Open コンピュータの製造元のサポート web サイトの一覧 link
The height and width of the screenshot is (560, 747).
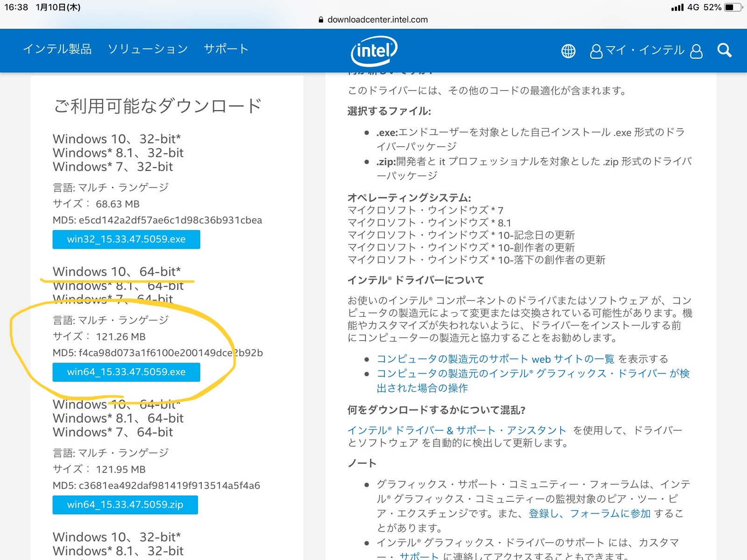tap(495, 359)
